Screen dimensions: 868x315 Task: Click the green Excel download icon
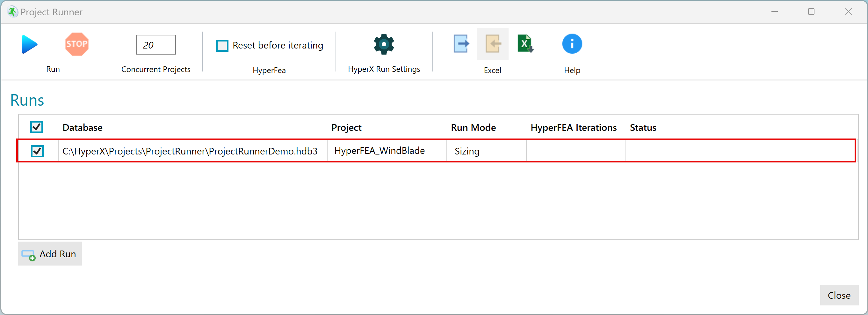click(x=525, y=44)
